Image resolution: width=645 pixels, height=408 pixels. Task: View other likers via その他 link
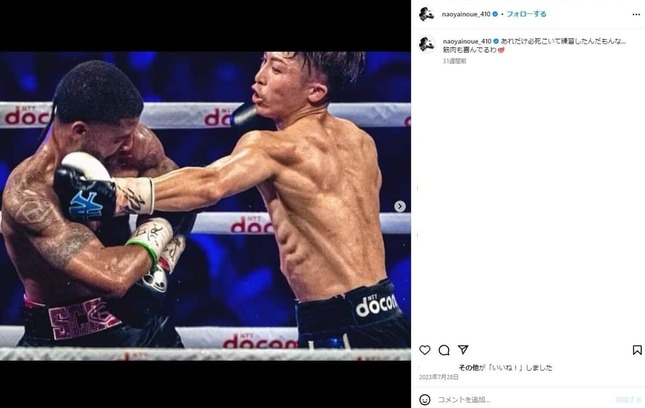coord(469,368)
